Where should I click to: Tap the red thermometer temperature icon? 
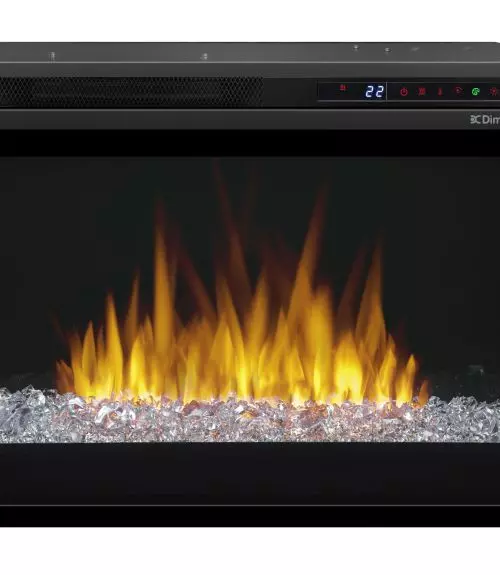click(x=440, y=91)
